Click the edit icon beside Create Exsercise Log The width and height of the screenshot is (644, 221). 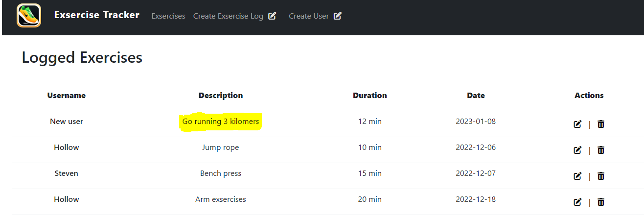point(272,16)
